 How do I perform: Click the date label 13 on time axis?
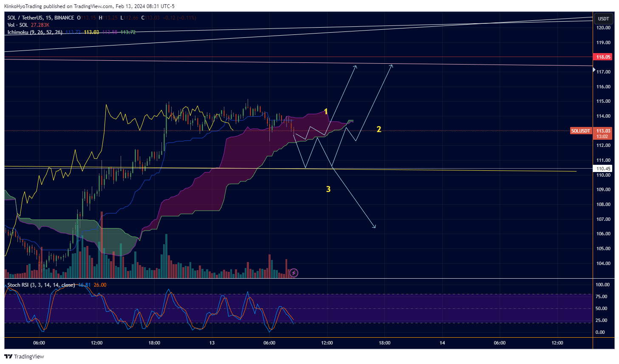[x=212, y=343]
